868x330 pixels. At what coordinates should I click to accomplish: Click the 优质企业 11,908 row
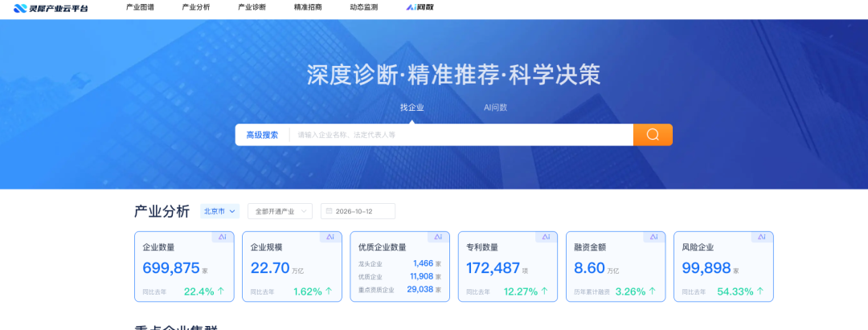point(399,276)
